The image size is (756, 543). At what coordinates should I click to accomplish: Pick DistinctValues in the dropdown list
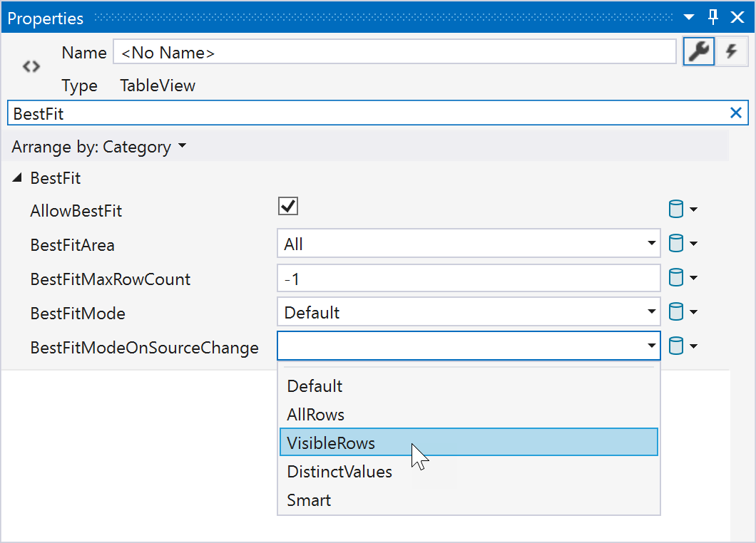coord(339,472)
